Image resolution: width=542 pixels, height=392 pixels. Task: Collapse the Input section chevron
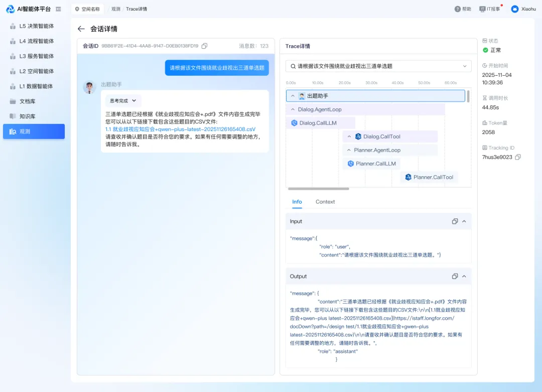pos(464,221)
